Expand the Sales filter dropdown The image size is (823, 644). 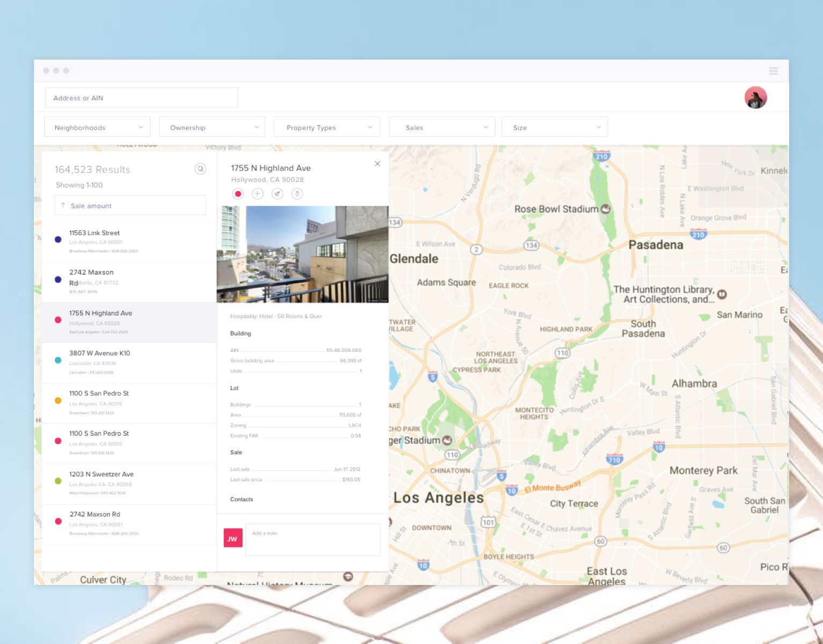[442, 127]
